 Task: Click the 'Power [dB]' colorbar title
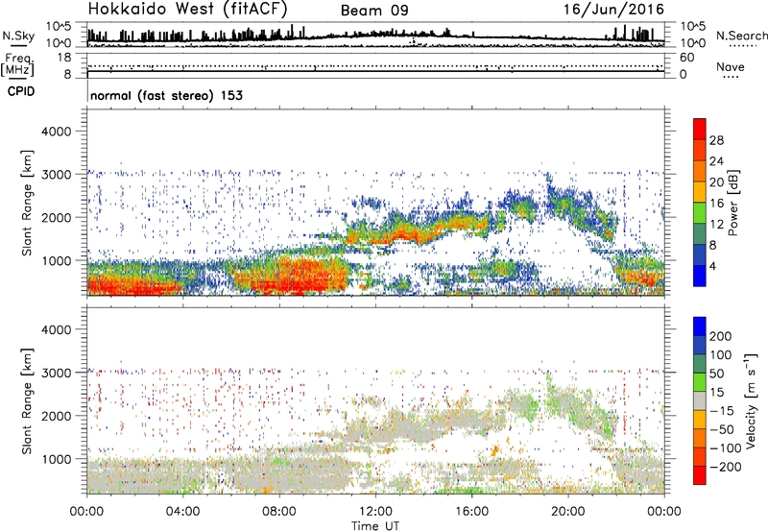click(x=733, y=203)
